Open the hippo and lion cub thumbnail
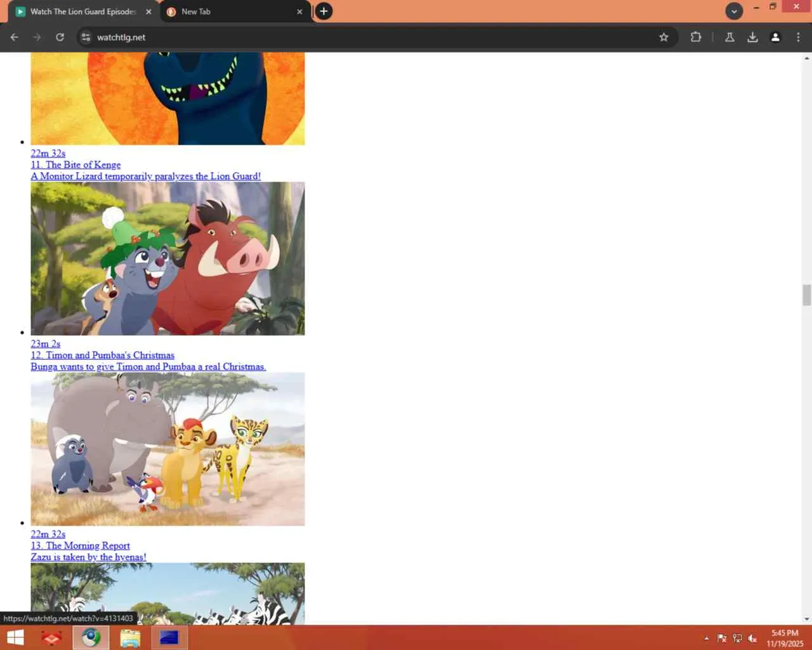The height and width of the screenshot is (650, 812). [x=167, y=449]
